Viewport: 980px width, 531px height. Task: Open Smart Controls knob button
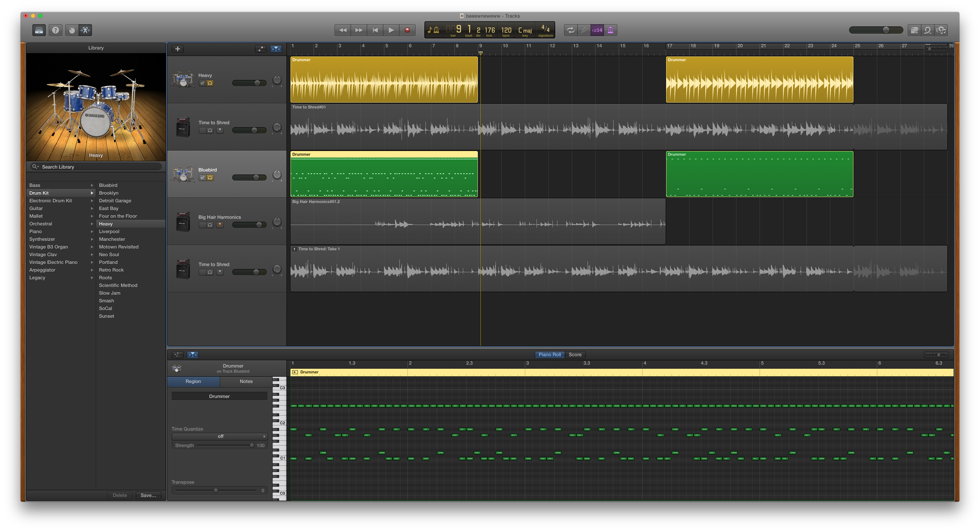point(72,30)
